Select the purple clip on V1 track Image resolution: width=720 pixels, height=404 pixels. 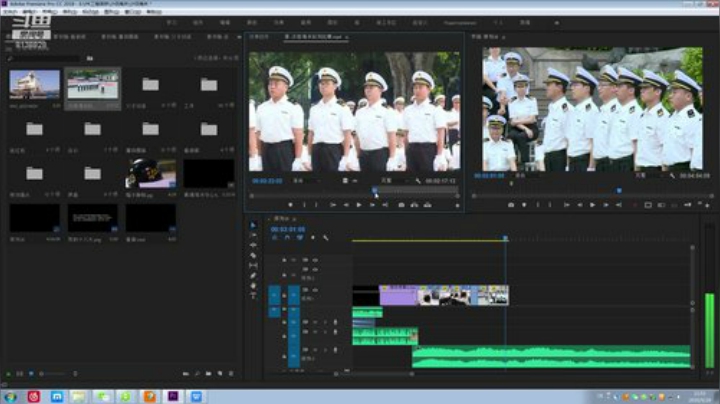[398, 295]
